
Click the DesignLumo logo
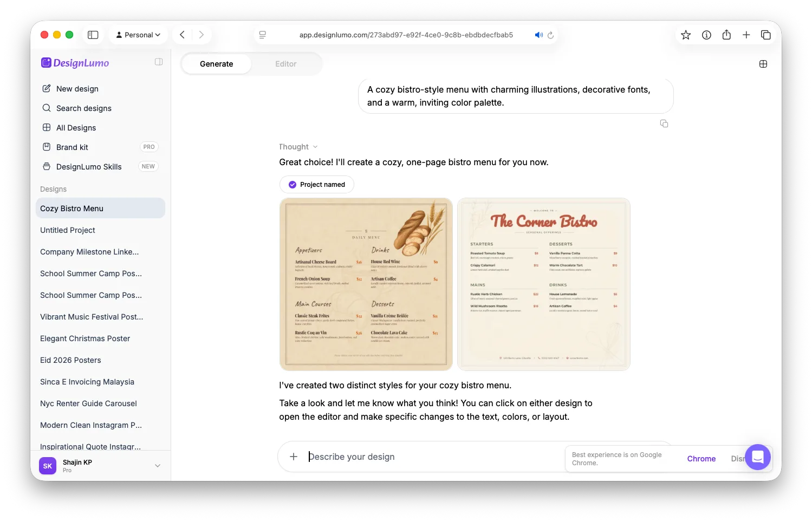(75, 63)
